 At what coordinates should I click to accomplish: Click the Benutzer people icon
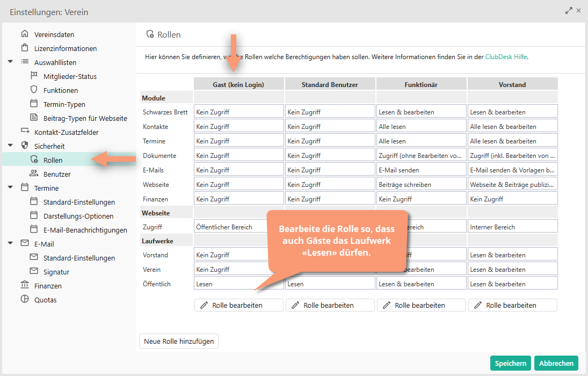coord(34,173)
